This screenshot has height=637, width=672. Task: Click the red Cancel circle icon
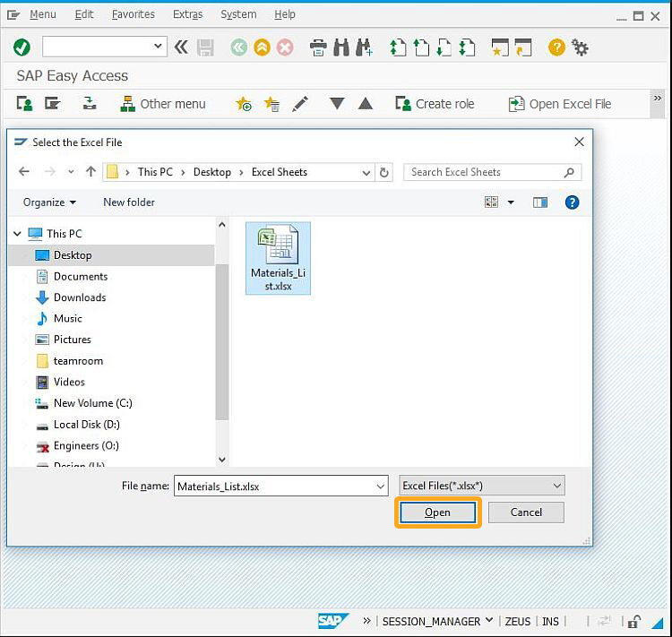(285, 47)
